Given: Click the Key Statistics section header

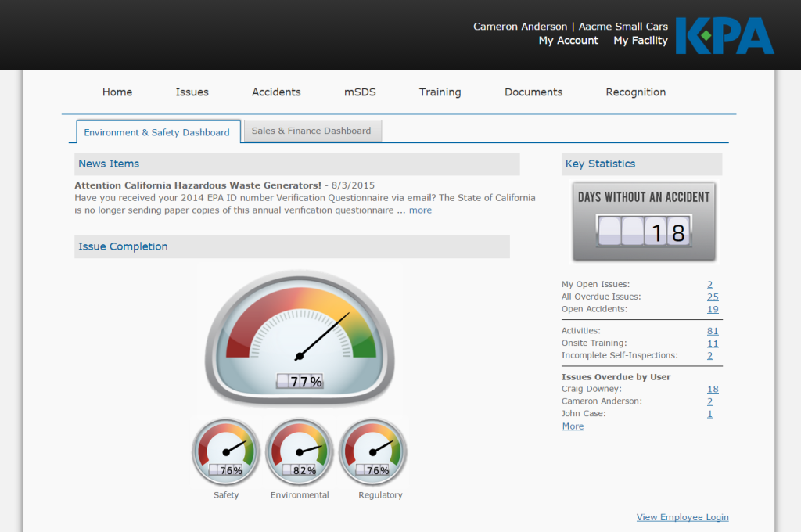Looking at the screenshot, I should (641, 164).
